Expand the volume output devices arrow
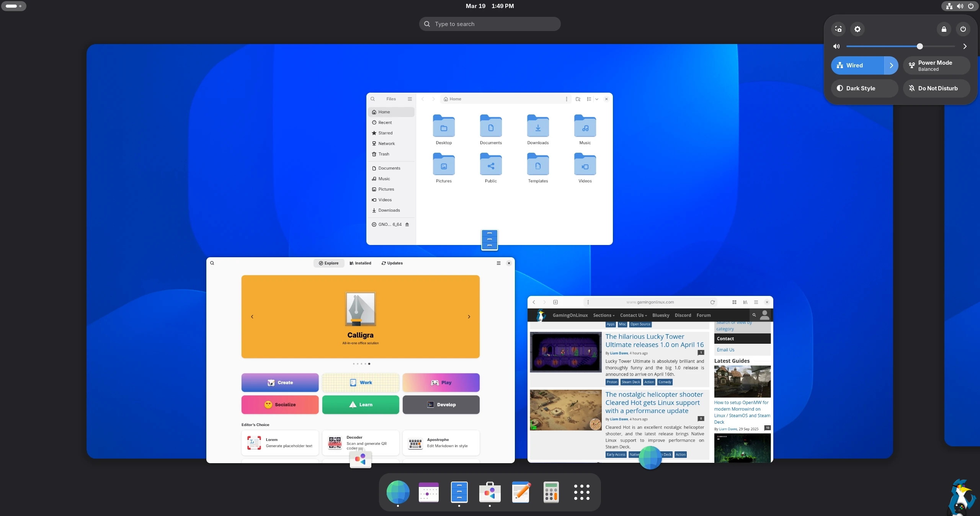This screenshot has width=980, height=516. coord(965,46)
